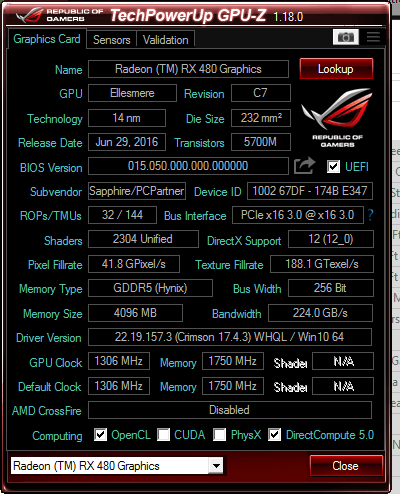400x494 pixels.
Task: Toggle the UEFI checkbox
Action: (x=333, y=166)
